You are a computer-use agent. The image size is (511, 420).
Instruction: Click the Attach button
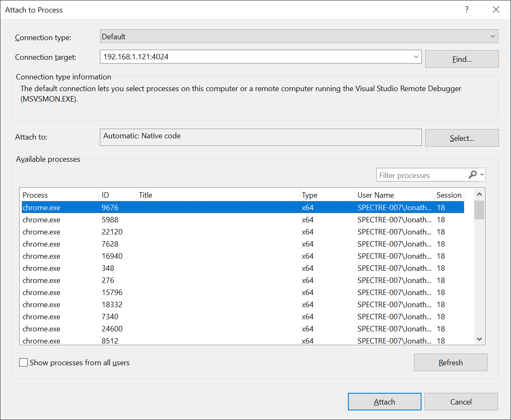coord(384,401)
